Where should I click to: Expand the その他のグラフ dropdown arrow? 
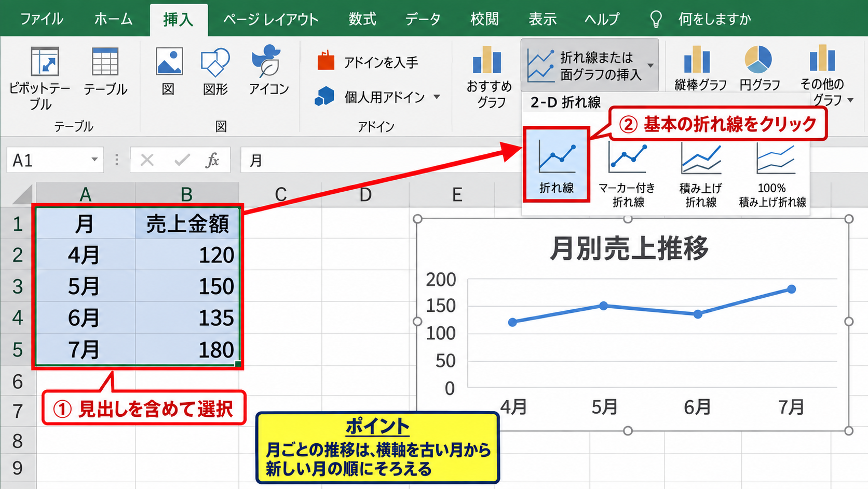click(x=850, y=100)
